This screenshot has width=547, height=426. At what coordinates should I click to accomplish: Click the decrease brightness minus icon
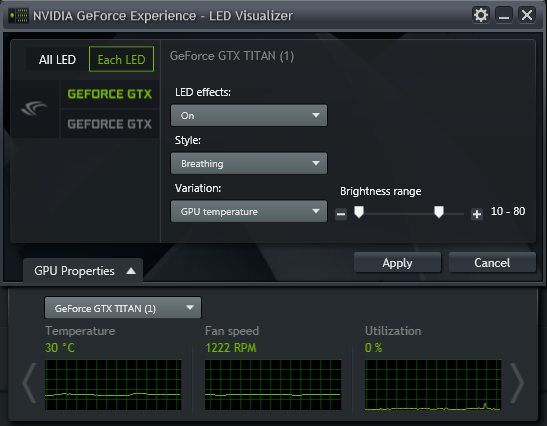[x=341, y=214]
